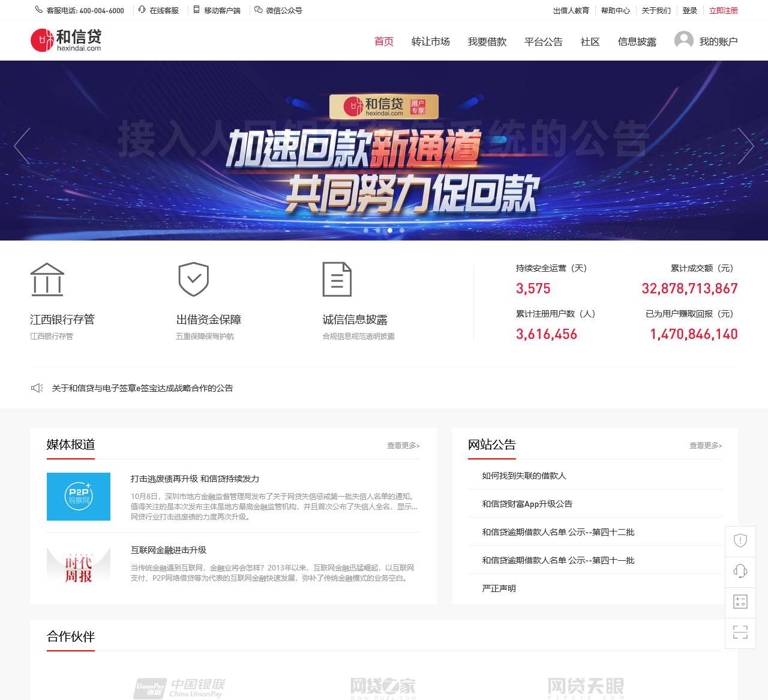
Task: Click the 登录 link
Action: click(690, 10)
